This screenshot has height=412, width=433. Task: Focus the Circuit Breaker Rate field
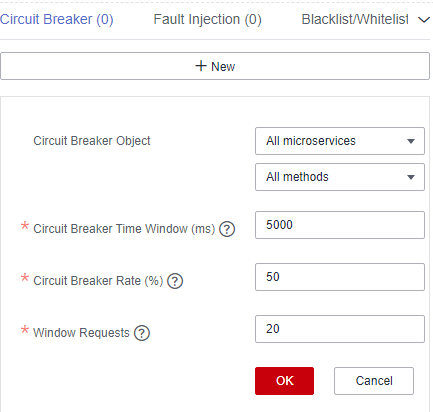tap(340, 277)
